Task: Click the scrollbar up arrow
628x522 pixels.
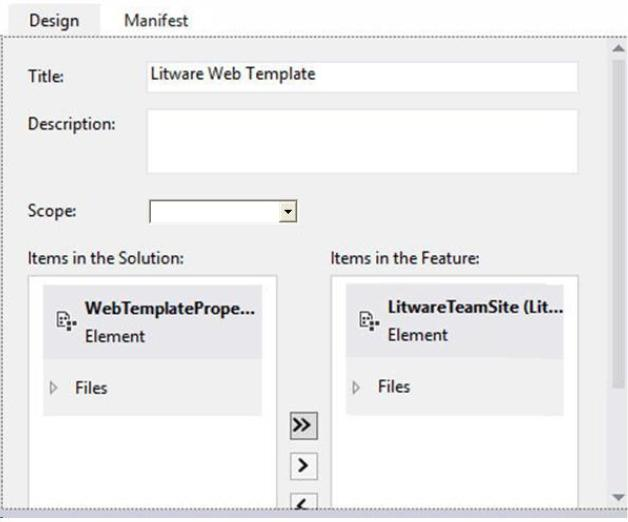Action: pos(618,48)
